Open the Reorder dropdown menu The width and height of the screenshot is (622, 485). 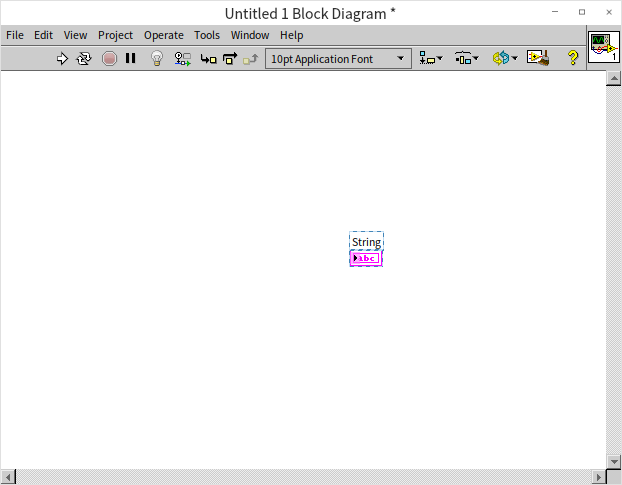504,59
